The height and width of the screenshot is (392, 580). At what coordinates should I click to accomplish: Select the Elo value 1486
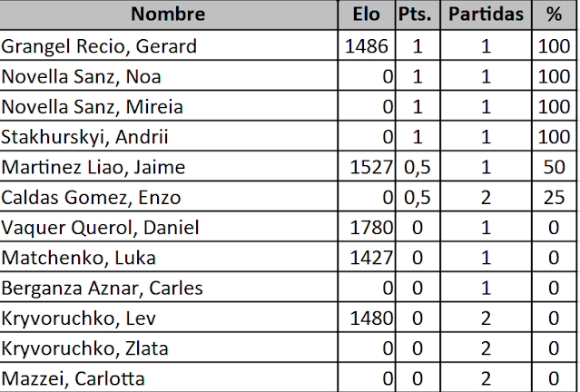click(x=366, y=46)
